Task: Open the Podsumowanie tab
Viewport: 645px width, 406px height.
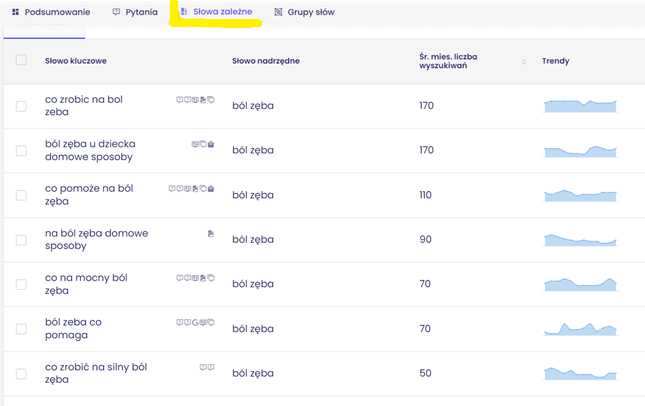Action: point(56,12)
